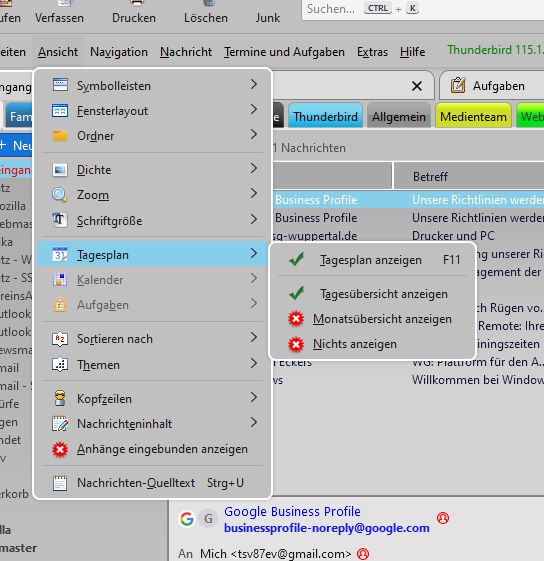Switch to the Aufgaben tab

(492, 86)
